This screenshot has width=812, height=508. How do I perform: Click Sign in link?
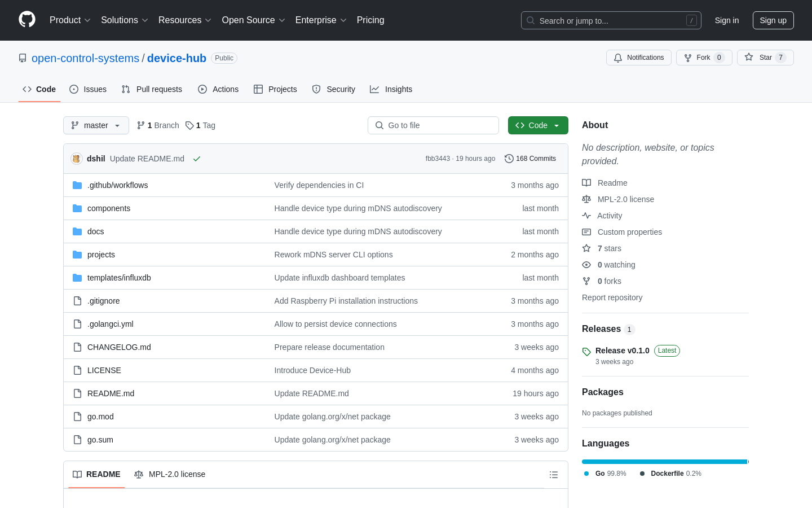pyautogui.click(x=727, y=20)
